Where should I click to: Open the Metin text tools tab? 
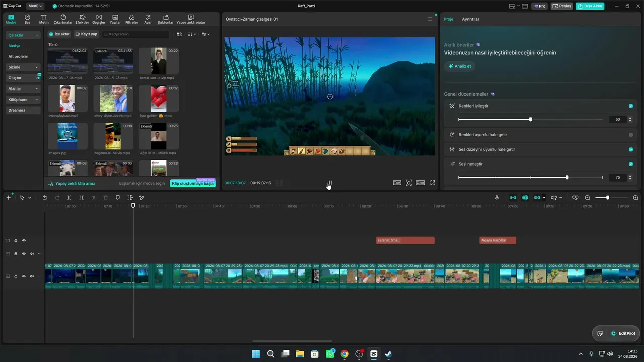(x=44, y=19)
